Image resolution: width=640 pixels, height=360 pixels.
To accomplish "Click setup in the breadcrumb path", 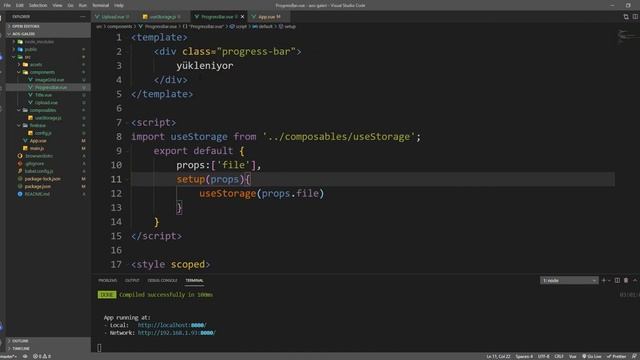I will tap(290, 27).
